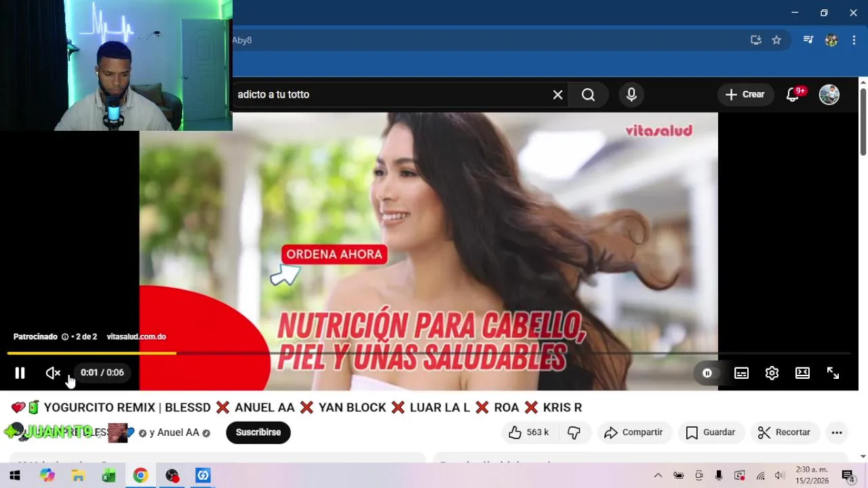Open the Wi-Fi network tray icon
Screen dimensions: 868x488
click(761, 476)
